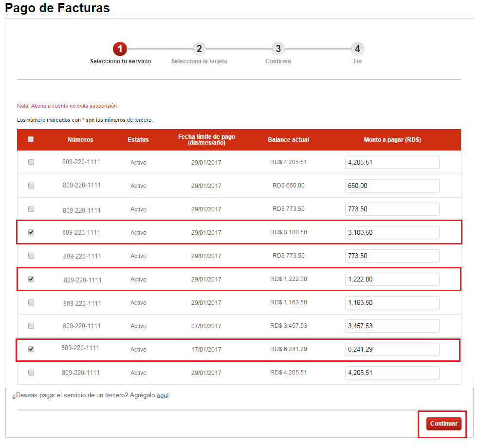Uncheck the RD$ 3,100.50 row checkbox
480x448 pixels.
(31, 232)
